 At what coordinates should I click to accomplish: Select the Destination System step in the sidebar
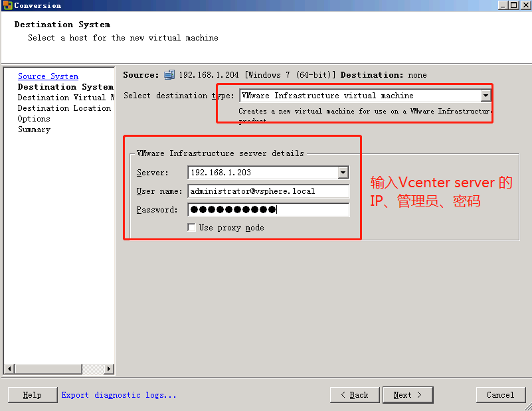coord(66,87)
